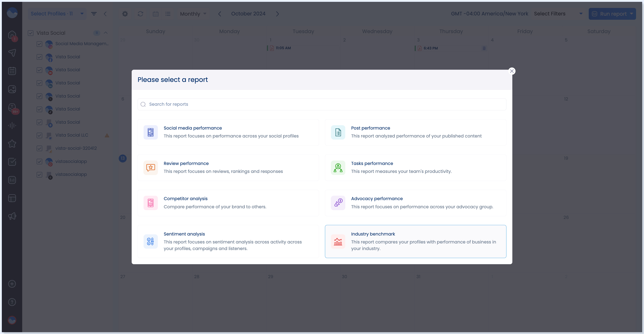The height and width of the screenshot is (334, 644).
Task: Open the help question mark icon
Action: click(x=12, y=302)
